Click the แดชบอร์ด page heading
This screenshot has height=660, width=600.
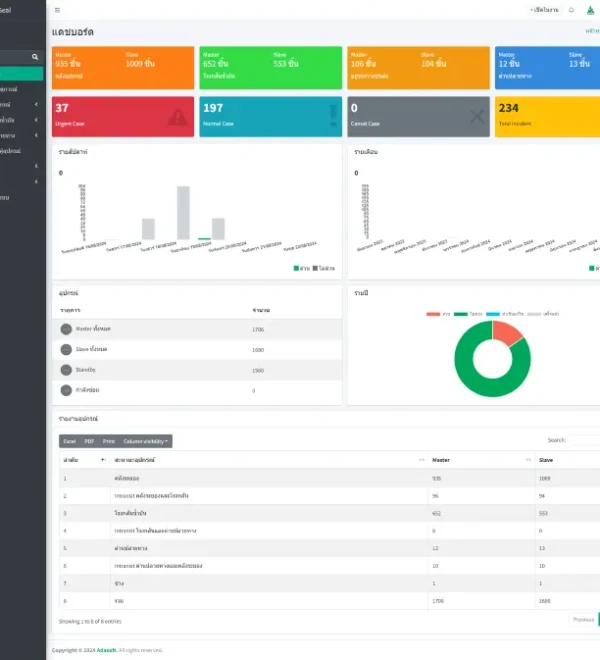(x=72, y=32)
